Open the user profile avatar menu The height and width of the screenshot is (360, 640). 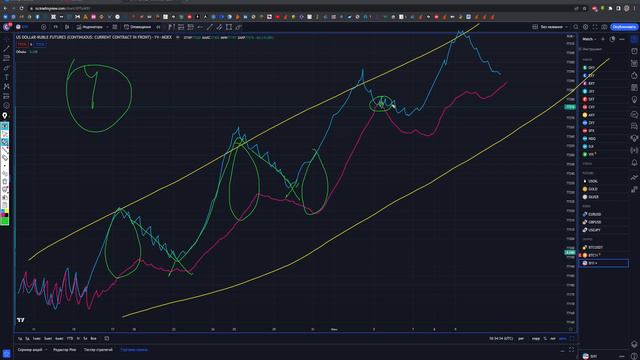[7, 27]
